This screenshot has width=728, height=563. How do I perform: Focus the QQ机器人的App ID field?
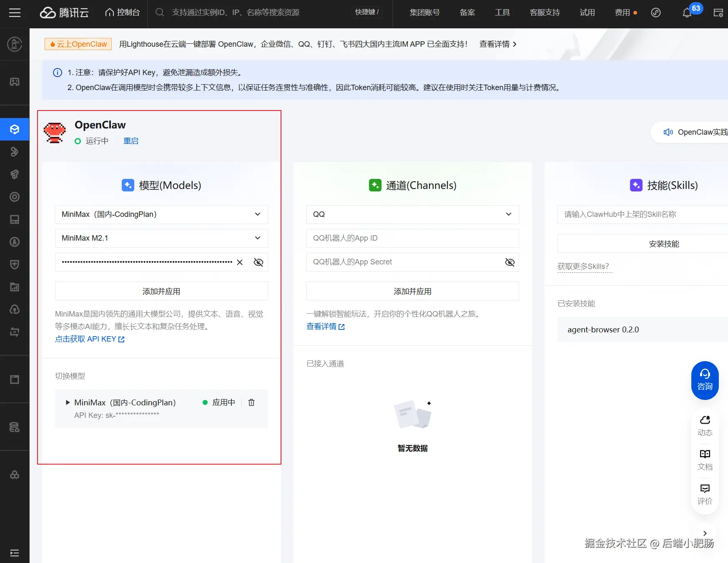(x=413, y=238)
